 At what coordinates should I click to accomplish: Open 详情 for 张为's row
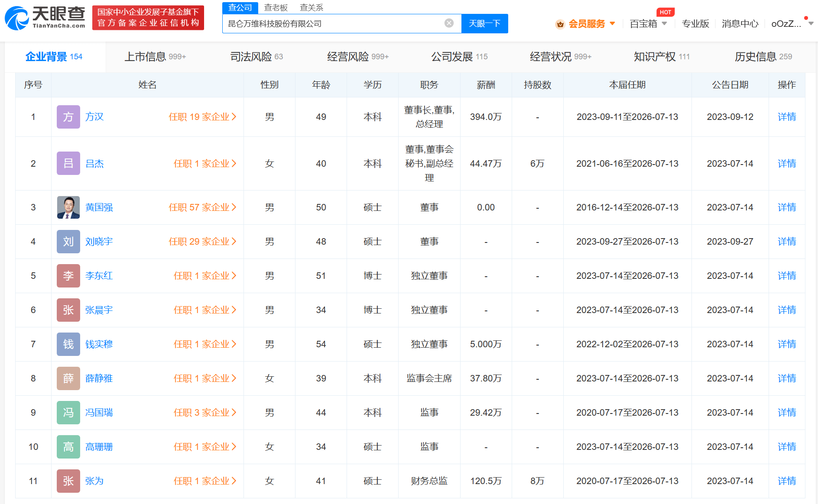click(x=786, y=481)
